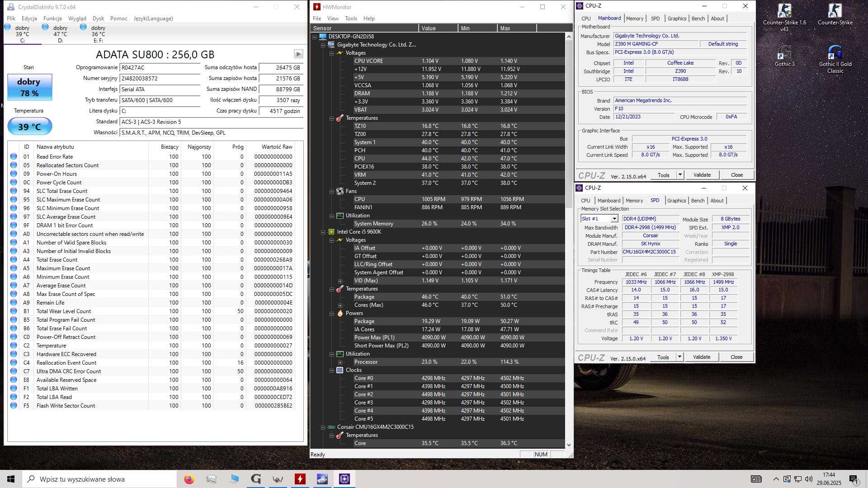
Task: Click the next-disk arrow button in CrystalDiskInfo
Action: click(x=298, y=54)
